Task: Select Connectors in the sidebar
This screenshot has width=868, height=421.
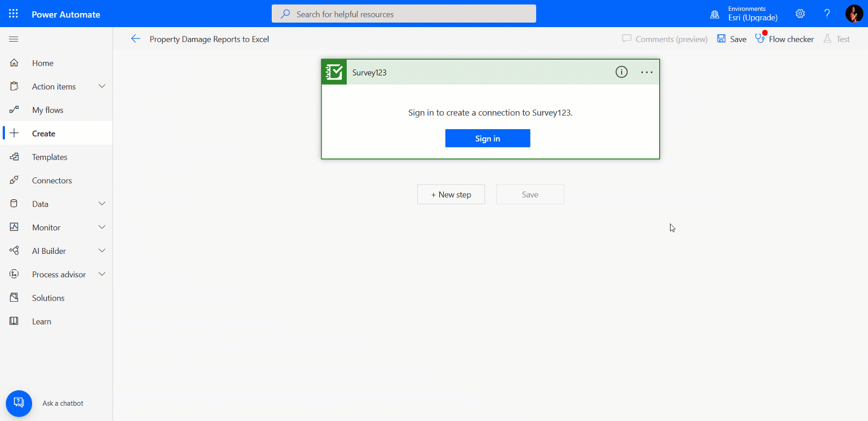Action: [x=56, y=180]
